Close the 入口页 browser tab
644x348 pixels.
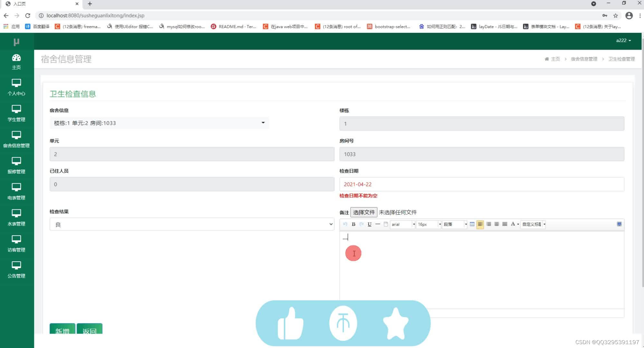pos(77,4)
